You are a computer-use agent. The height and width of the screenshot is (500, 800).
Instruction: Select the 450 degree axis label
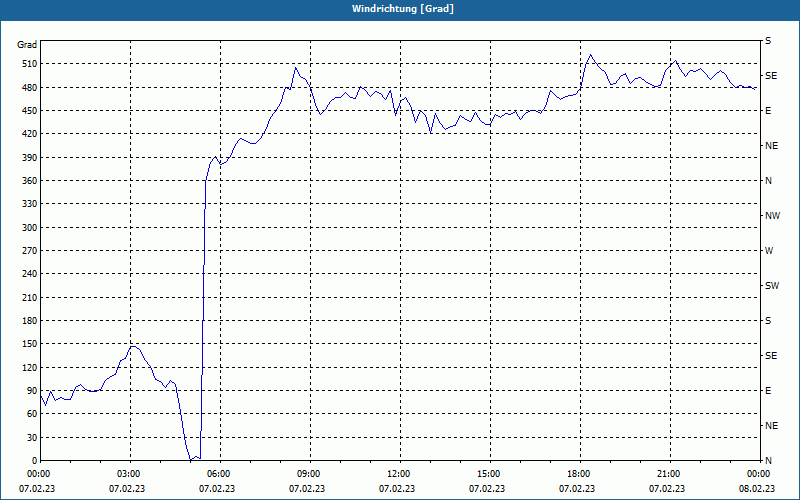coord(30,111)
